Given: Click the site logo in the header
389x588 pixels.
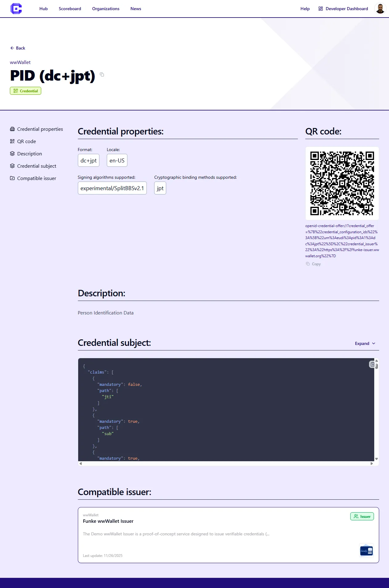Looking at the screenshot, I should click(16, 9).
